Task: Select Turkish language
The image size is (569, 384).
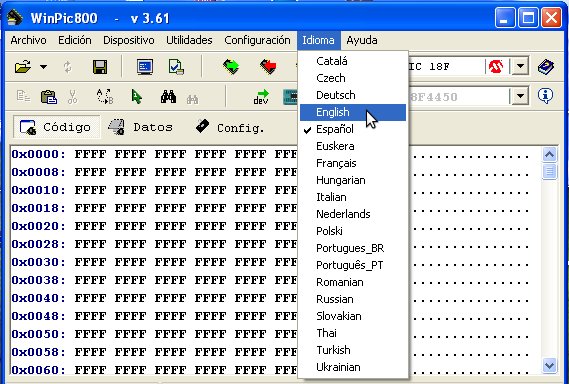Action: click(353, 350)
